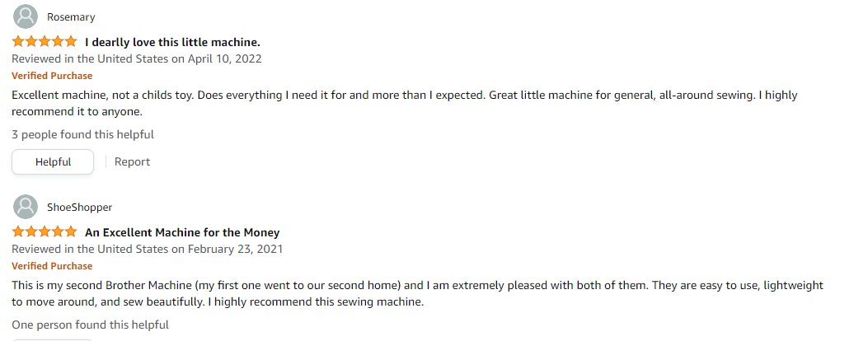Report Rosemary's review
868x341 pixels.
click(133, 161)
